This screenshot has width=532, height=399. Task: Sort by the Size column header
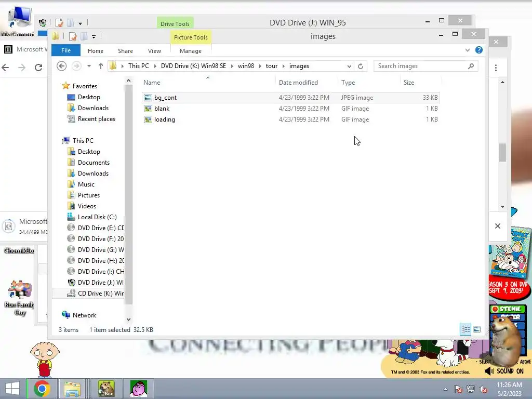coord(421,83)
